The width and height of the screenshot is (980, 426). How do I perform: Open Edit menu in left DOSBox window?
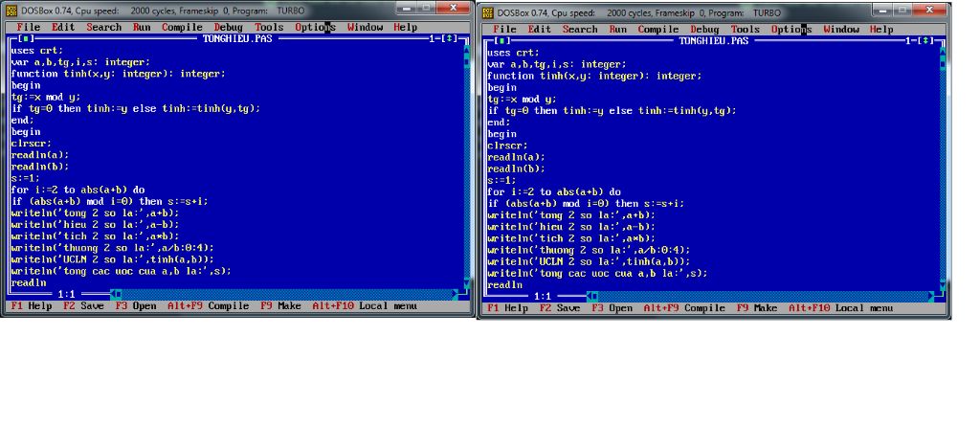coord(63,27)
